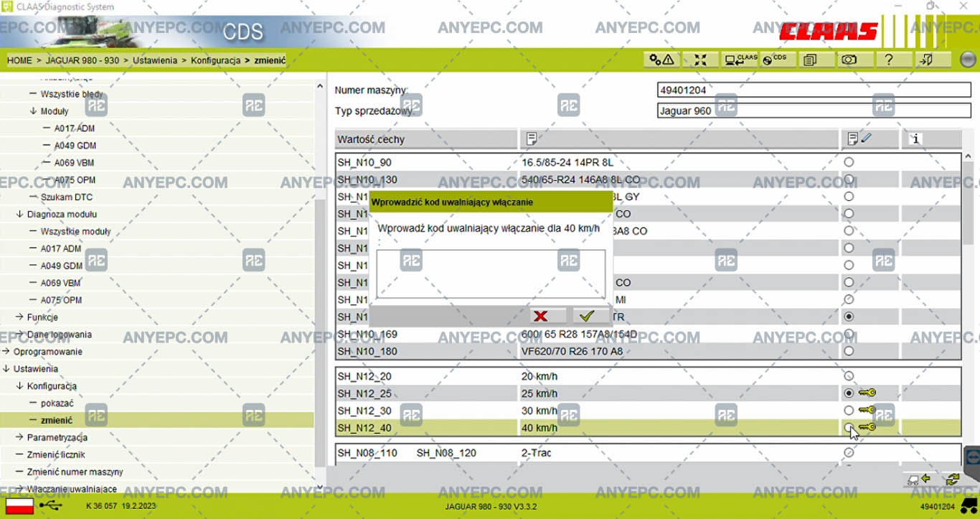Click the black machine icon in status bar
This screenshot has height=519, width=980.
coord(969,505)
